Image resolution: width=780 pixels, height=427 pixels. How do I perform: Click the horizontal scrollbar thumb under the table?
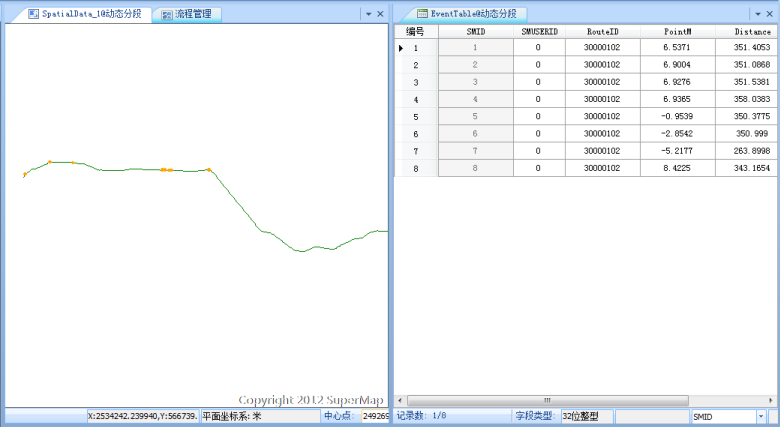548,400
